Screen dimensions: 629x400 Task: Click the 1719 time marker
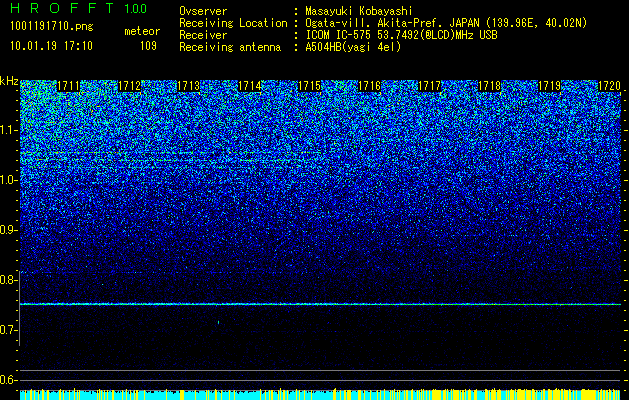coord(549,86)
